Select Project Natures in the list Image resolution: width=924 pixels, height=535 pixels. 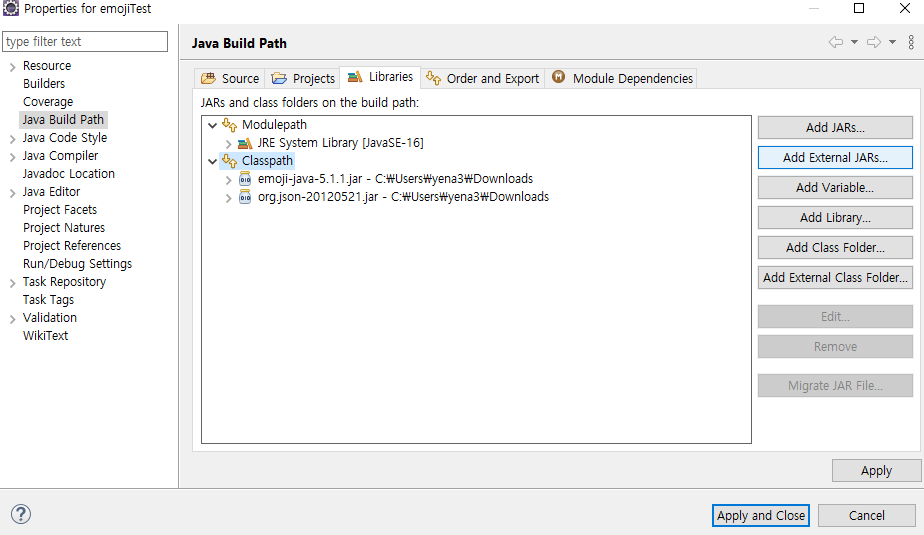64,228
